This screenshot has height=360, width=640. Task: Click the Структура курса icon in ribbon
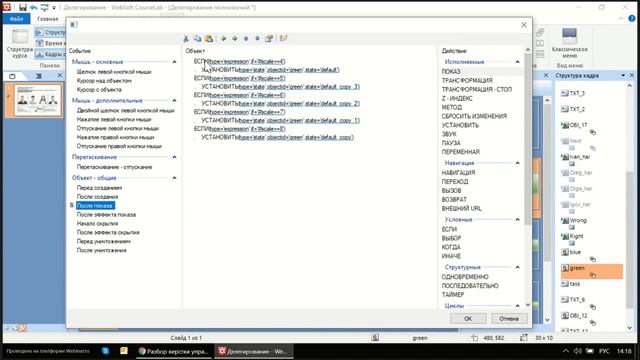[x=20, y=37]
